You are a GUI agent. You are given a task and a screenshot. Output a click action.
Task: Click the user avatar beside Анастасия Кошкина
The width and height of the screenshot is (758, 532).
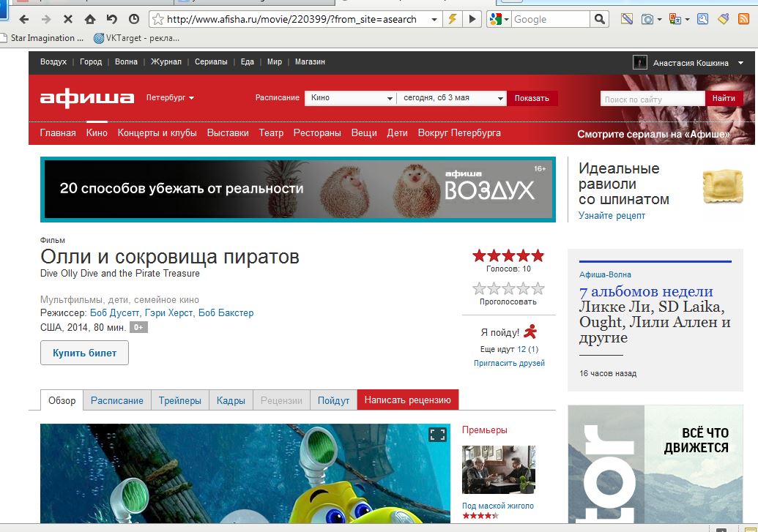639,62
